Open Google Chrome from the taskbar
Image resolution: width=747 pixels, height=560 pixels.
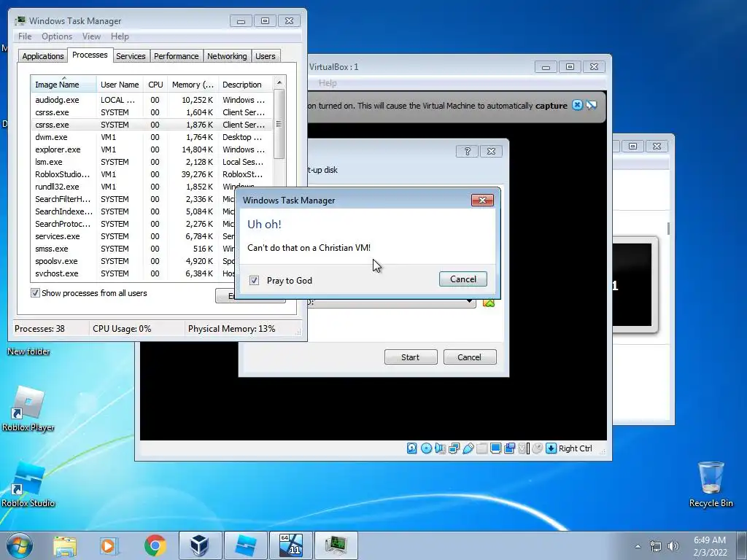point(155,545)
